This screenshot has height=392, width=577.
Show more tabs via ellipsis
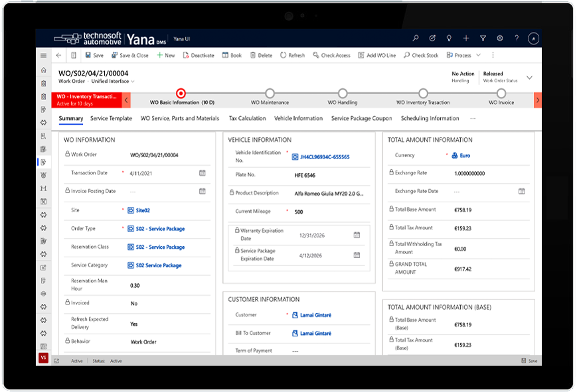click(473, 119)
